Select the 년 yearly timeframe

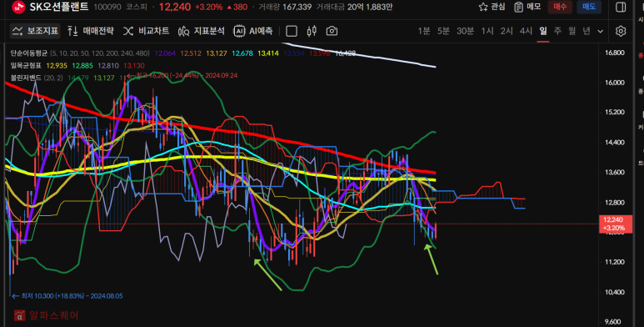(586, 31)
